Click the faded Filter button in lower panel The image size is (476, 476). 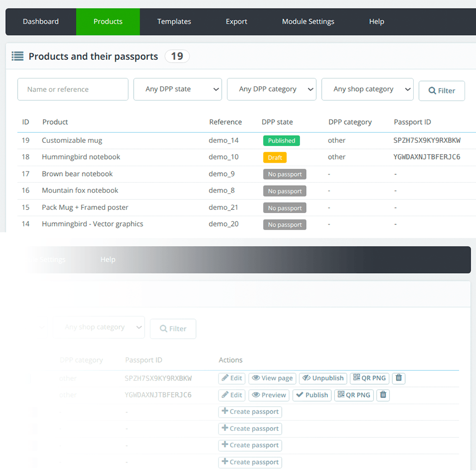pos(173,329)
